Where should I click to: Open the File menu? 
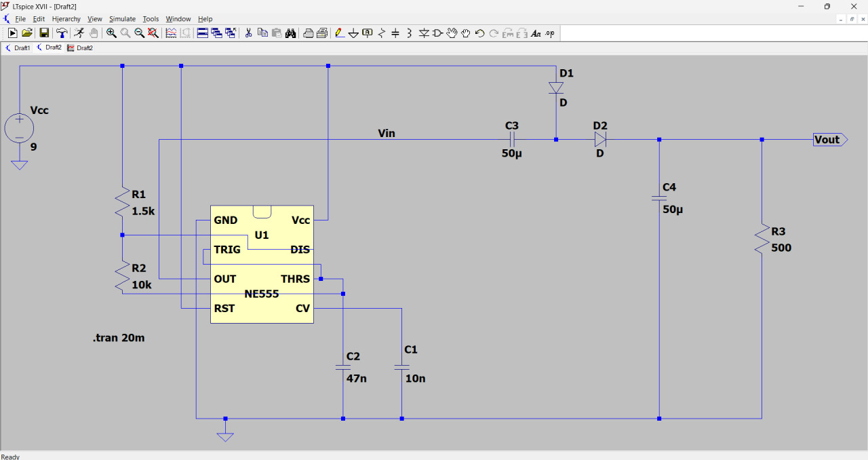20,19
